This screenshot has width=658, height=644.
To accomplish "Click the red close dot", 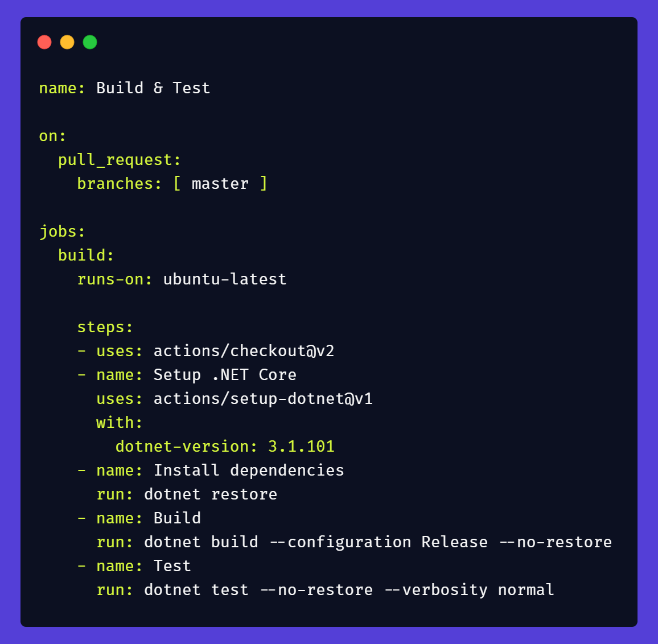I will (44, 42).
